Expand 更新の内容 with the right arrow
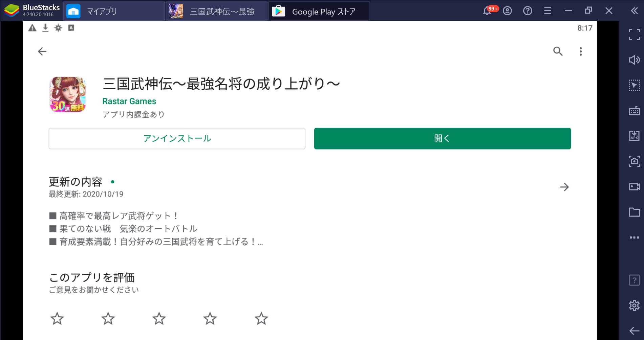The image size is (644, 340). (564, 187)
